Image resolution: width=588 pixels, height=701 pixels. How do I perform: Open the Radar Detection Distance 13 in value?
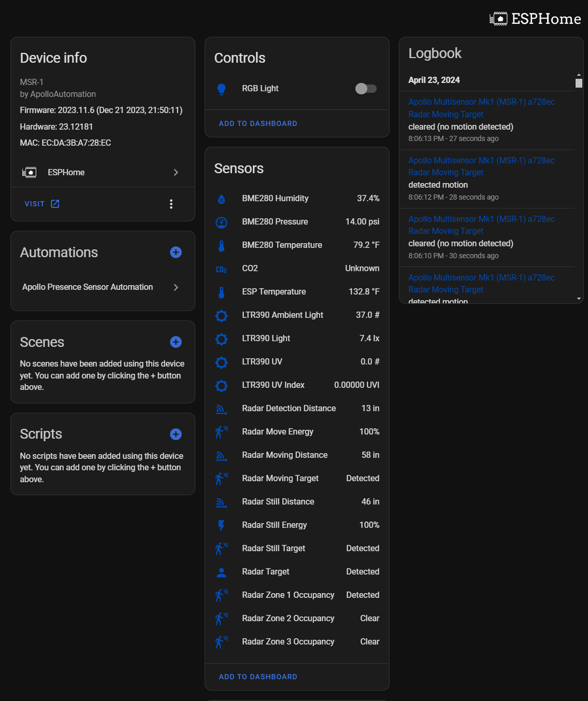tap(370, 409)
